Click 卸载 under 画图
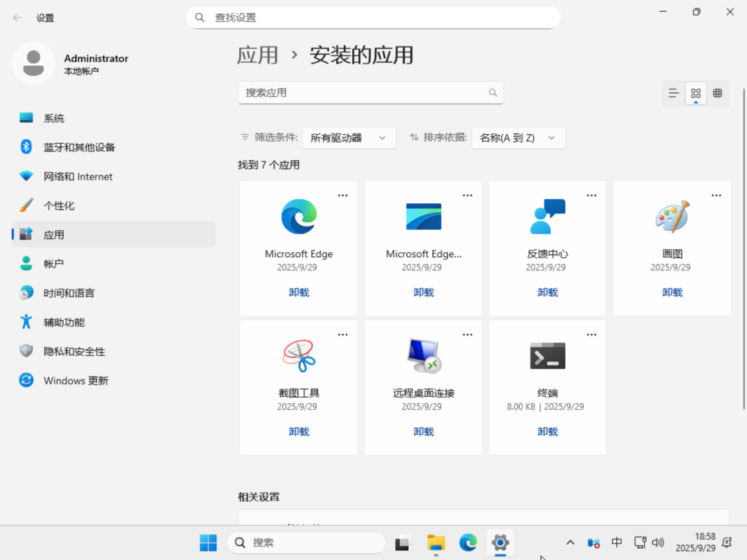This screenshot has width=747, height=560. point(672,292)
